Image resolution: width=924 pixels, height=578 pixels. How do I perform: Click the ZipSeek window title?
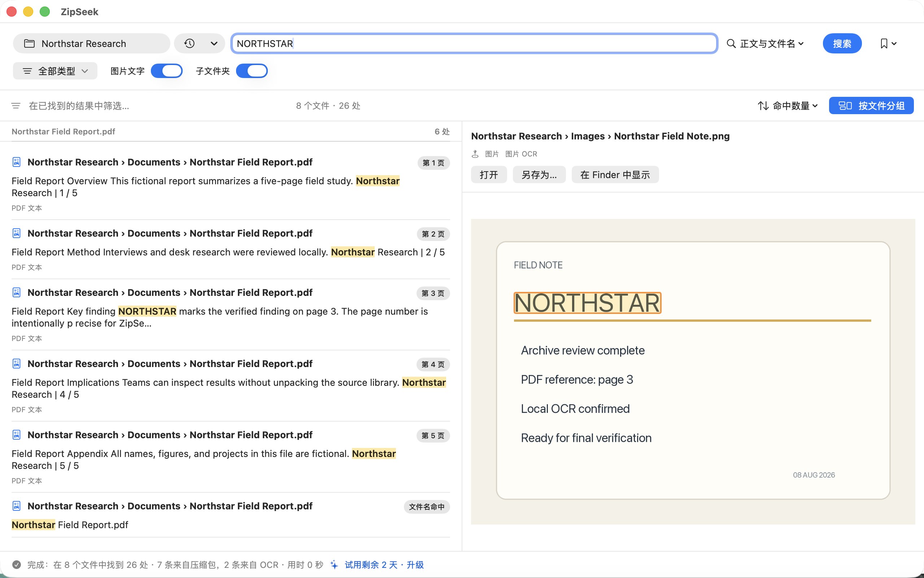tap(79, 12)
